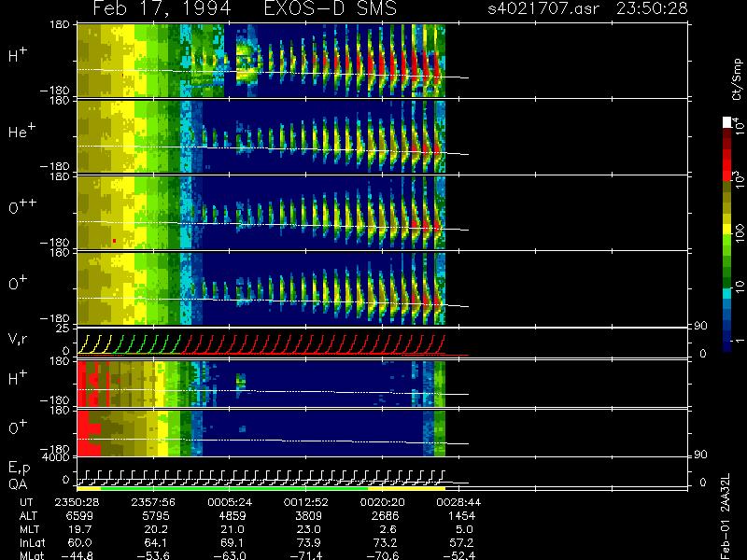The height and width of the screenshot is (560, 747).
Task: Click the InLat value '73.9'
Action: pos(310,542)
